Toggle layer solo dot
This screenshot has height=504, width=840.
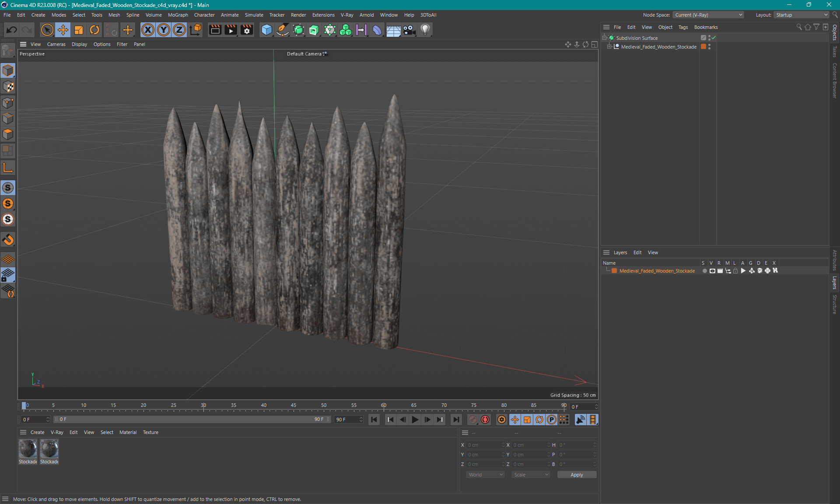(704, 271)
